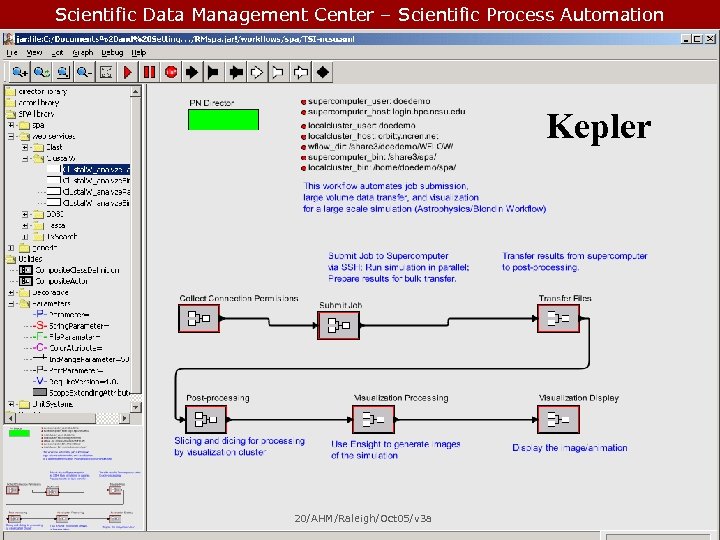Click the CompositeActor icon in the tree
Screen dimensions: 720x540
(x=26, y=281)
